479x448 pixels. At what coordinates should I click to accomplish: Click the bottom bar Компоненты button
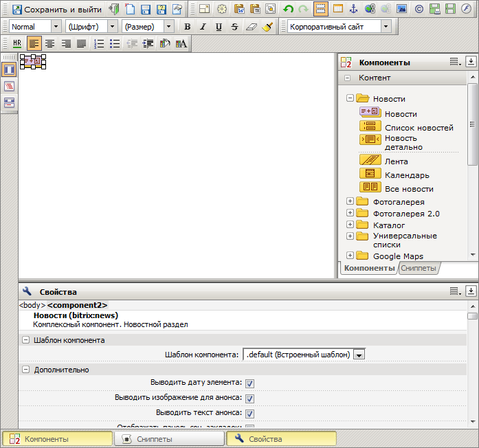click(x=58, y=439)
